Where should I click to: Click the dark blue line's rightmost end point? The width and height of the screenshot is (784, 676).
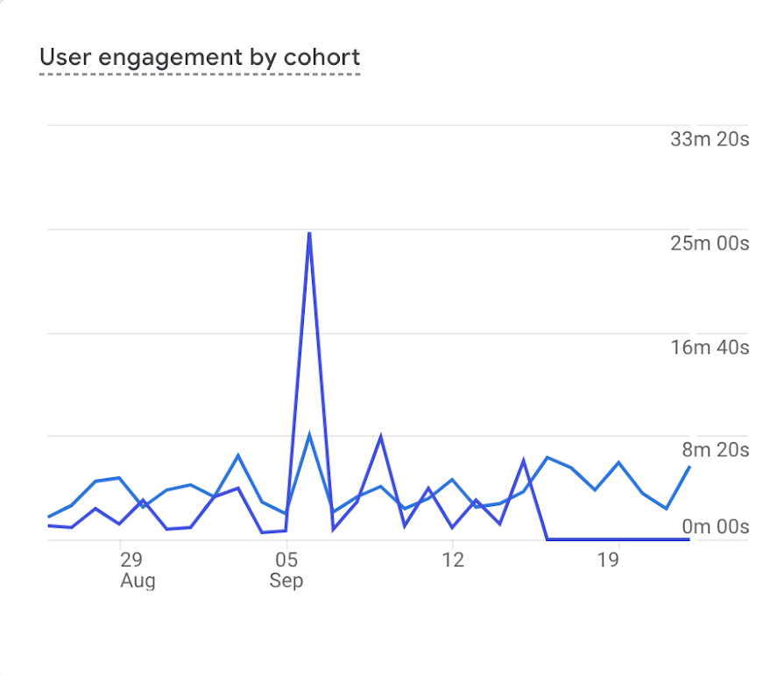pos(689,539)
